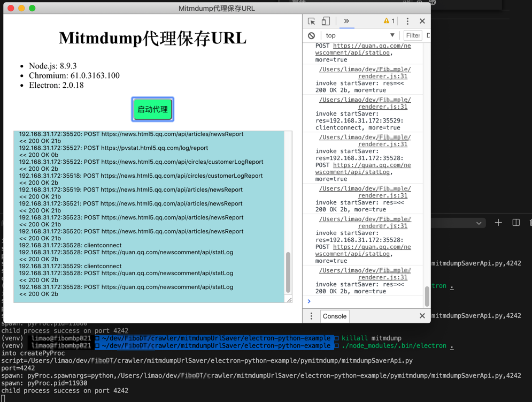The height and width of the screenshot is (402, 532).
Task: Click the DevTools console scrollbar thumb
Action: [x=427, y=297]
